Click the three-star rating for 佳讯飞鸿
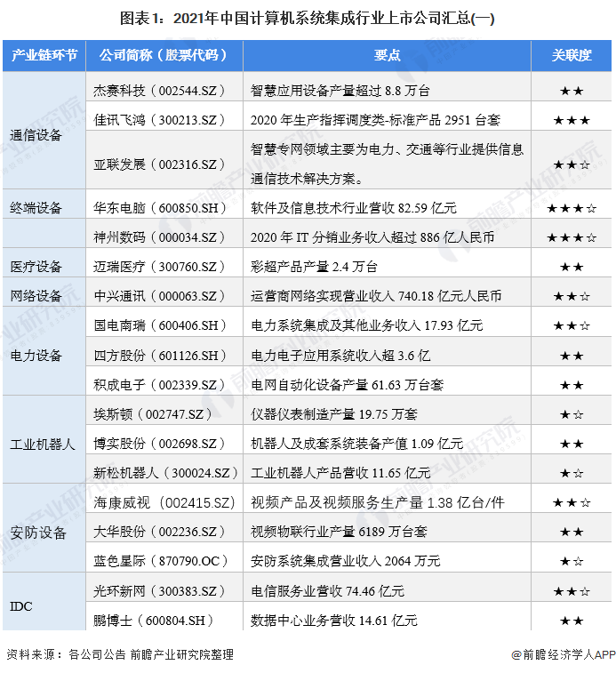616x673 pixels. [x=572, y=120]
